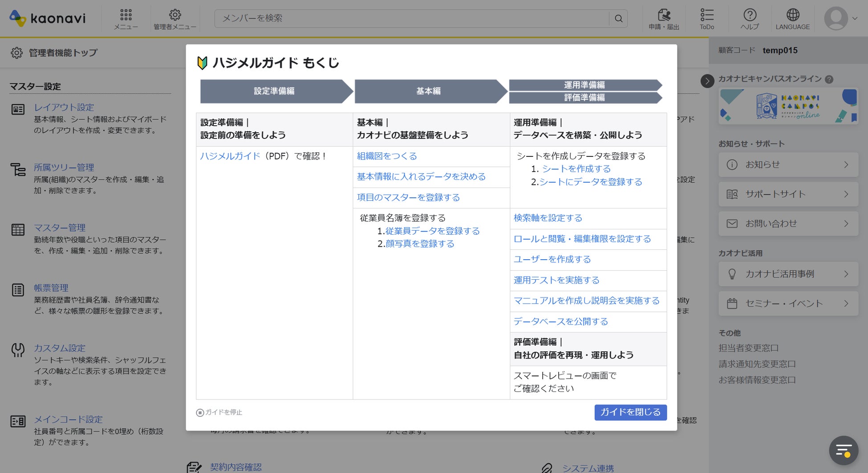The height and width of the screenshot is (473, 868).
Task: Open ロールと閲覧・編集権限を設定する link
Action: 582,239
